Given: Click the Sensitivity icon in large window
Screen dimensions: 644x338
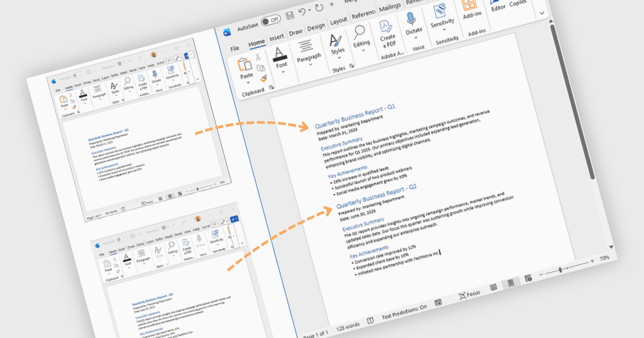Looking at the screenshot, I should pos(440,10).
